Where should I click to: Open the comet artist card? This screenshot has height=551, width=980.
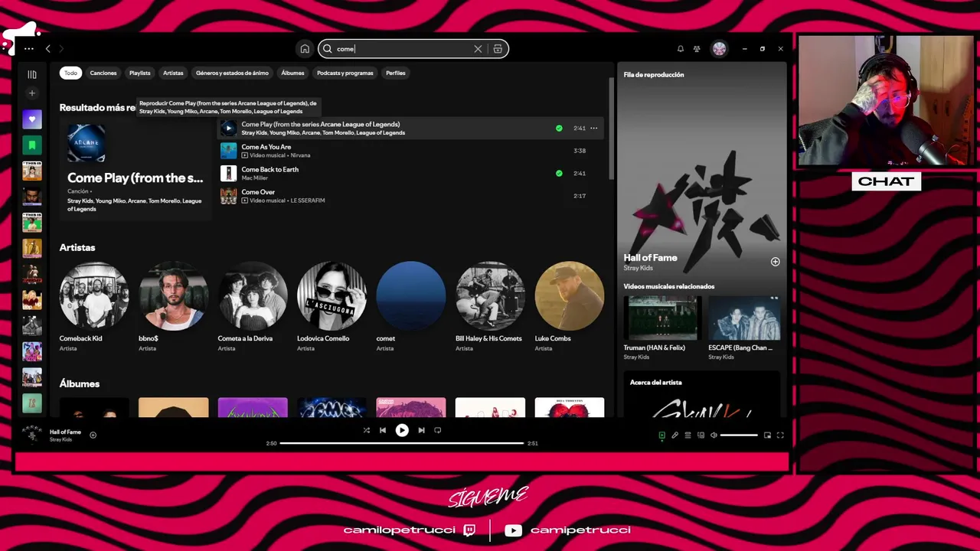coord(410,307)
